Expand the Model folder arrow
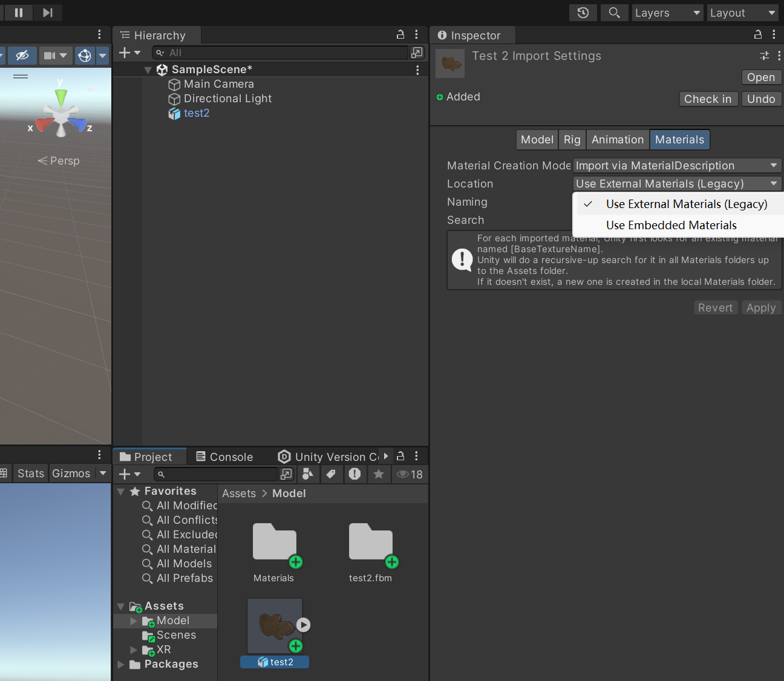This screenshot has width=784, height=681. tap(134, 621)
